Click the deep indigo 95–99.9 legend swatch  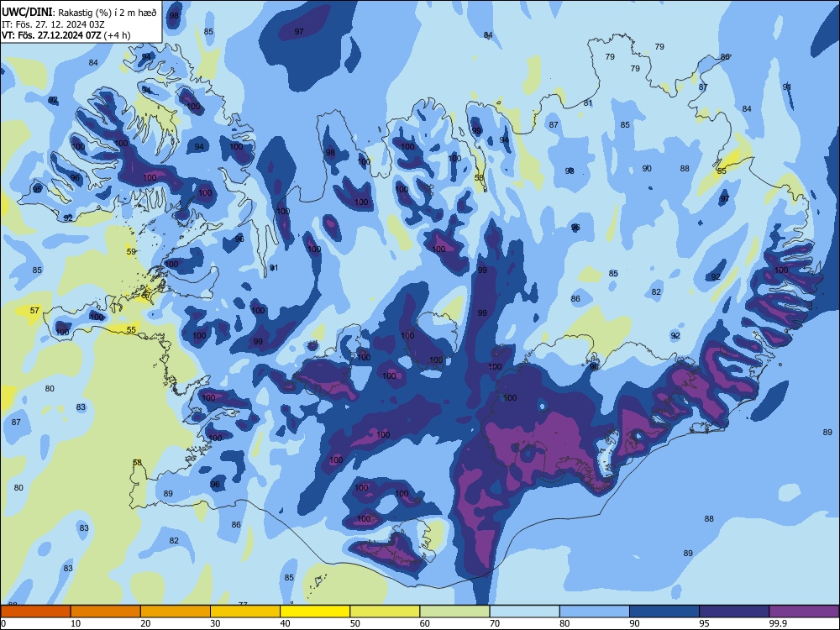(x=734, y=612)
